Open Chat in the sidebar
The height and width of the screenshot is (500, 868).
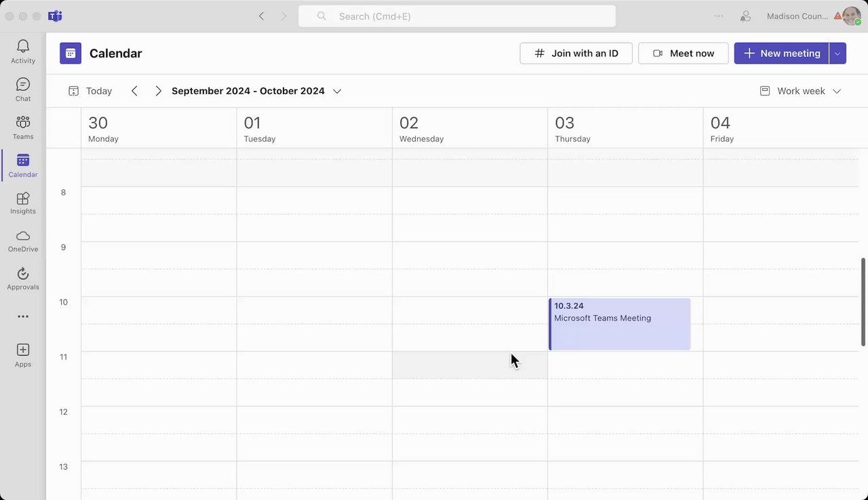click(23, 89)
